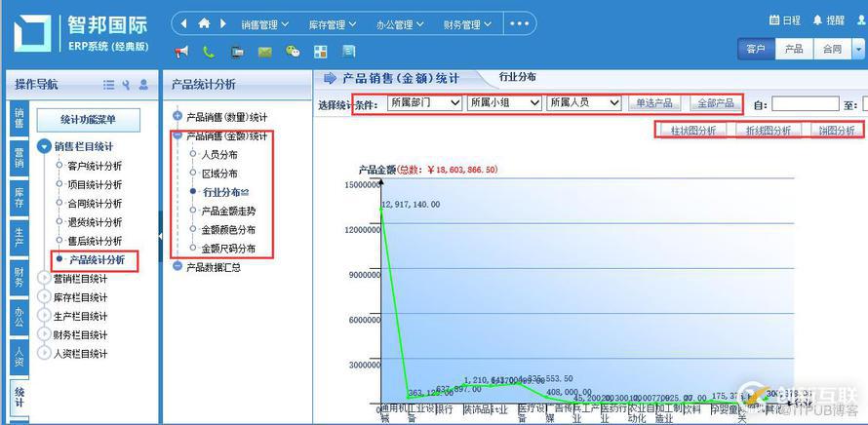Switch to the 库存 vertical side tab

[20, 198]
